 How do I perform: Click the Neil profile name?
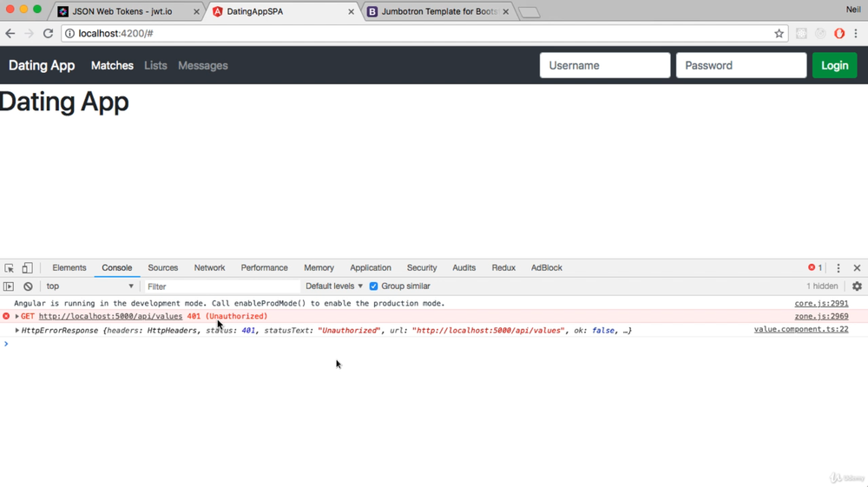(x=853, y=9)
